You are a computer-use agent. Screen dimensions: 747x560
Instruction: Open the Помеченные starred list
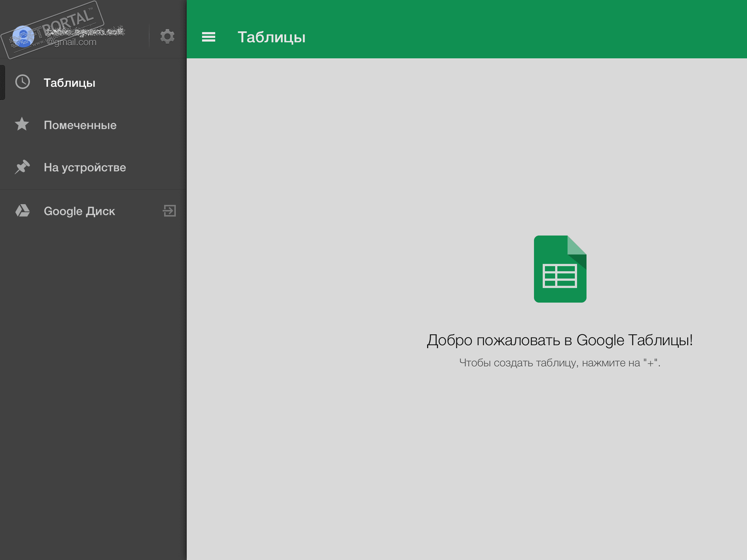(x=80, y=125)
